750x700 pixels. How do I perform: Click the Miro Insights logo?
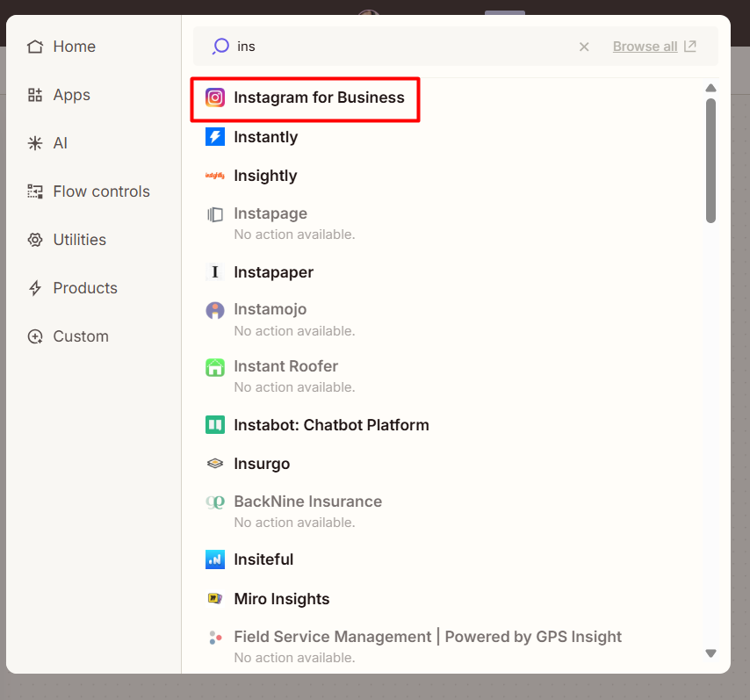pos(215,599)
